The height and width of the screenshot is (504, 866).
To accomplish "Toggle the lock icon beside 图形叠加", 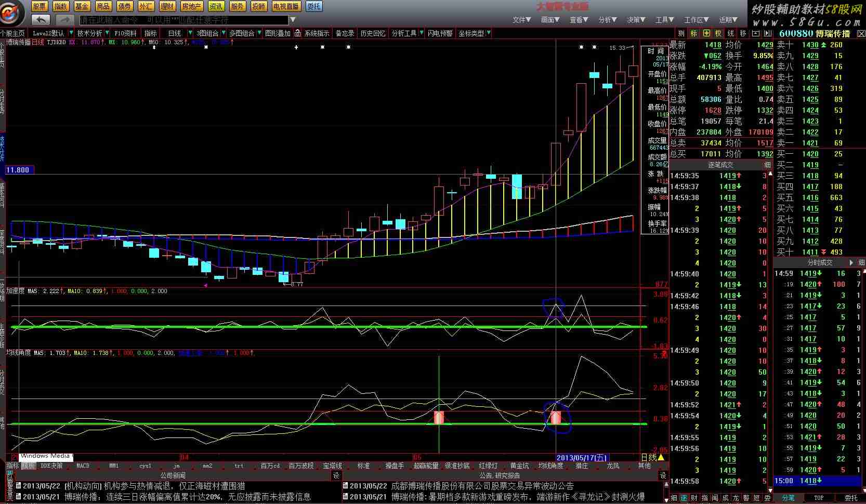I will click(x=297, y=33).
